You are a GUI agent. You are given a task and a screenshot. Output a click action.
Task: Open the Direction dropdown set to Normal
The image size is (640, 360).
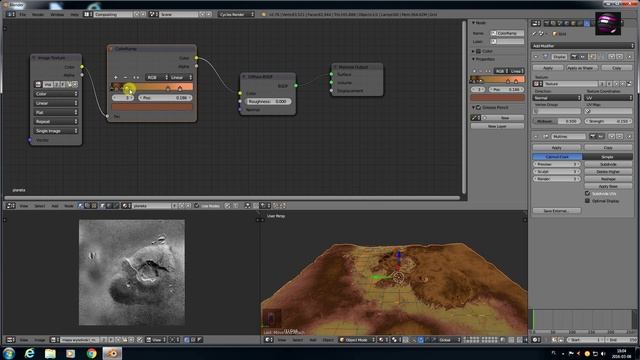[557, 98]
